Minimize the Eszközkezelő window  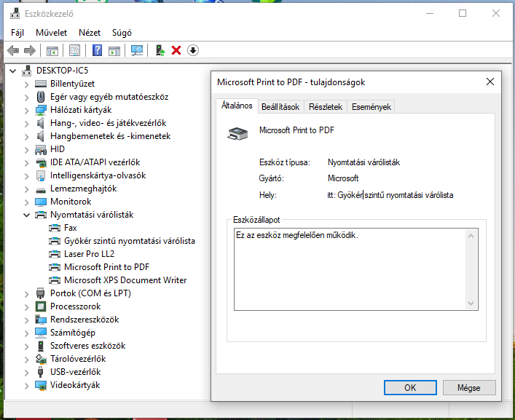point(430,13)
